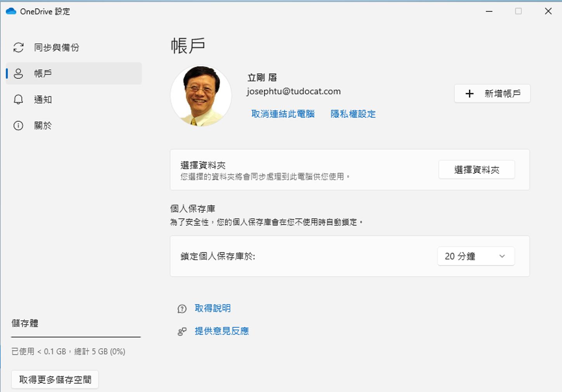Click the 帳戶 page title heading
562x392 pixels.
click(x=188, y=46)
